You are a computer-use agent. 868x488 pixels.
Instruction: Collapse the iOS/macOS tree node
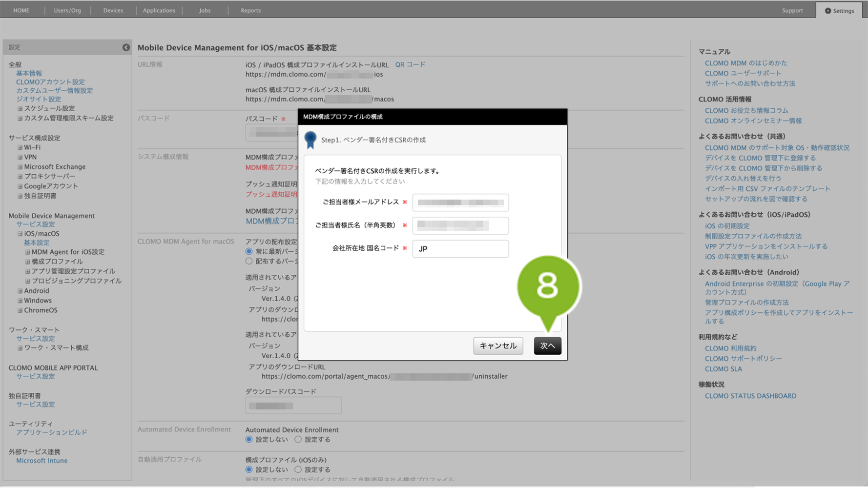click(20, 234)
